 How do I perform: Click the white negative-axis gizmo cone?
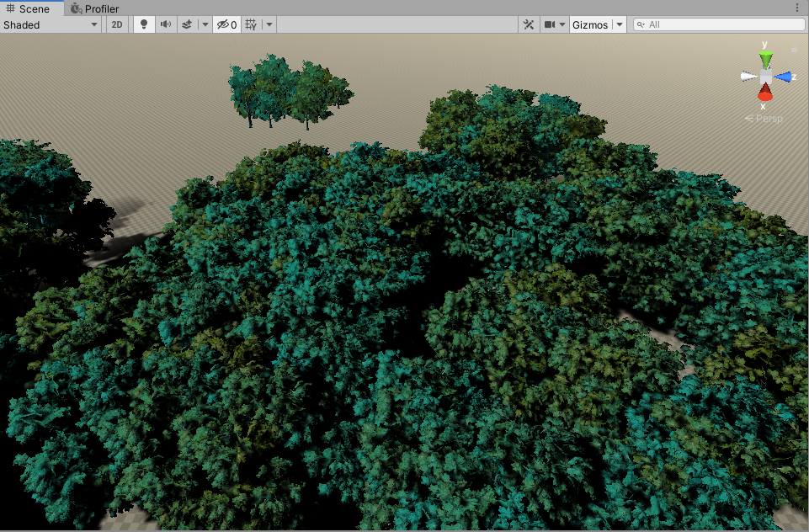tap(749, 77)
